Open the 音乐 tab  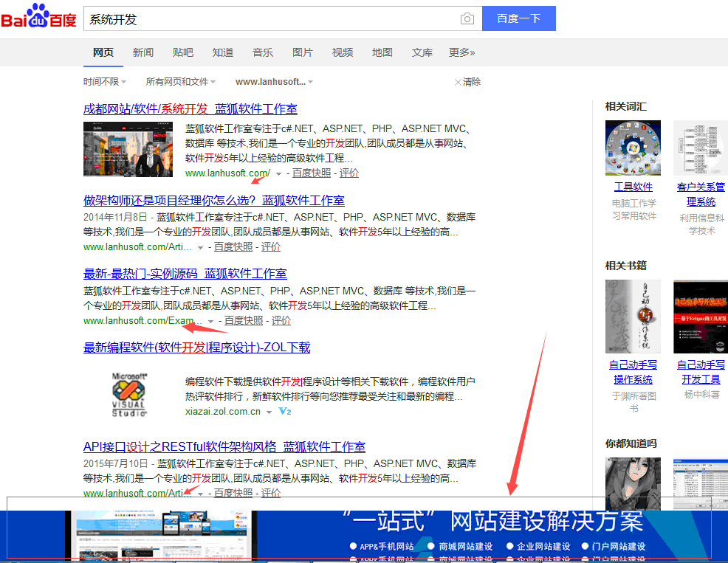[x=263, y=52]
